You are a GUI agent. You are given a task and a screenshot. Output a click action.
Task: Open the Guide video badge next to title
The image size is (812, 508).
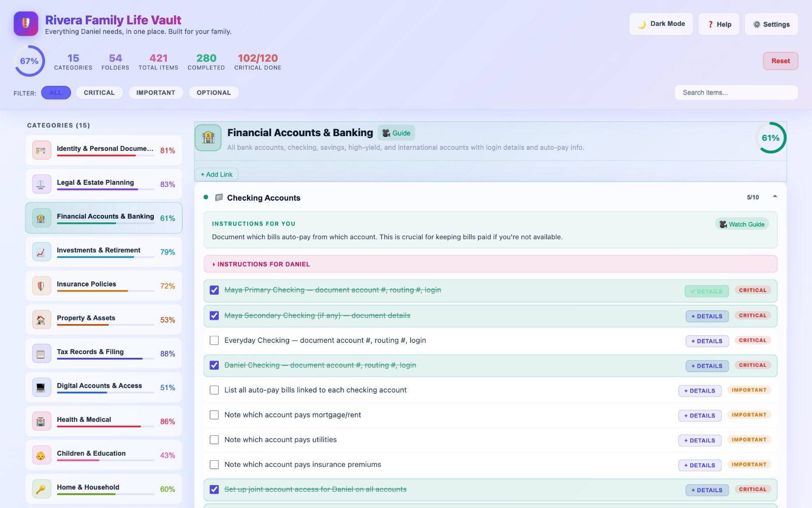click(396, 133)
